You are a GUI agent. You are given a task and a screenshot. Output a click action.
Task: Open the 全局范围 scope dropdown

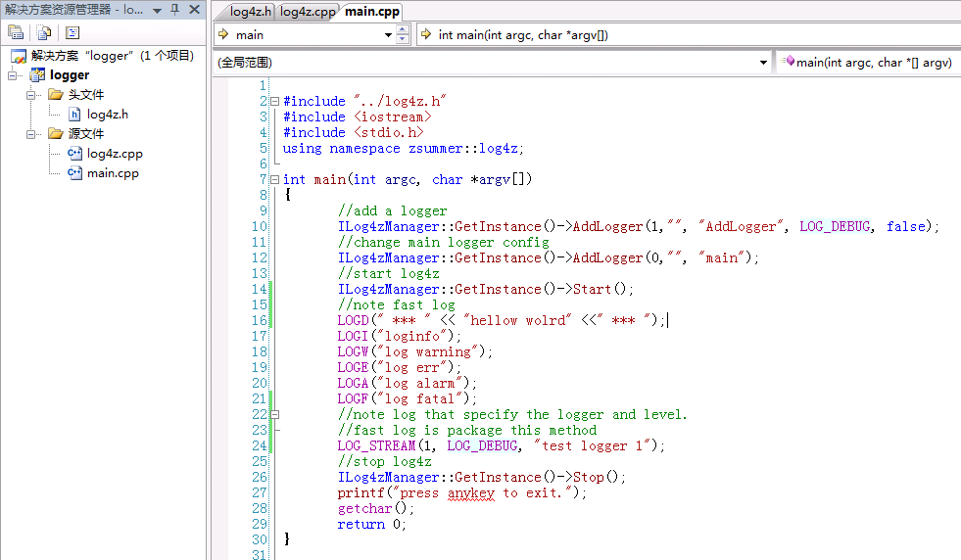[x=764, y=63]
